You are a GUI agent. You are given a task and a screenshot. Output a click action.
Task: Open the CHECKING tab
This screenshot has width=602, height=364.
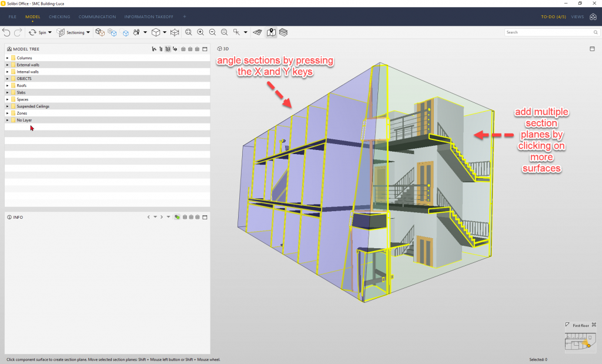pos(59,17)
